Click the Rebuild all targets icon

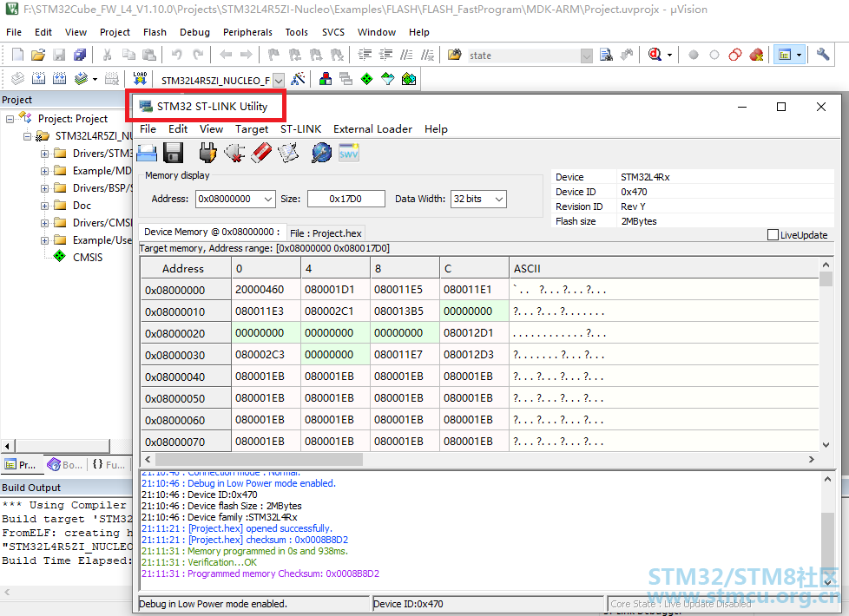tap(59, 79)
